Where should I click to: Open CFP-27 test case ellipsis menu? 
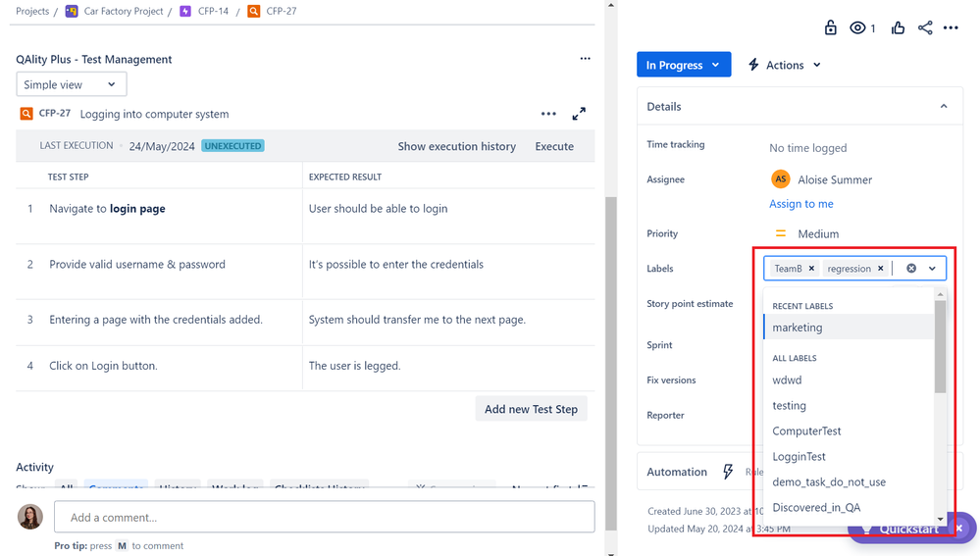(x=548, y=114)
